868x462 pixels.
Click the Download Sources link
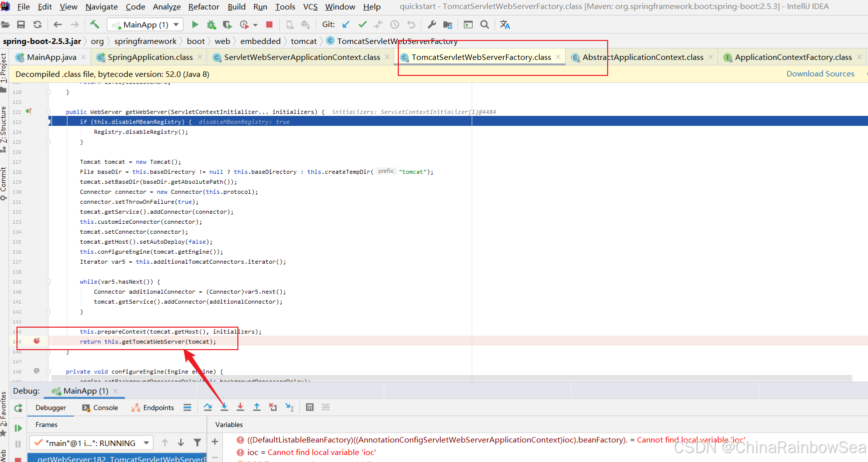(820, 74)
